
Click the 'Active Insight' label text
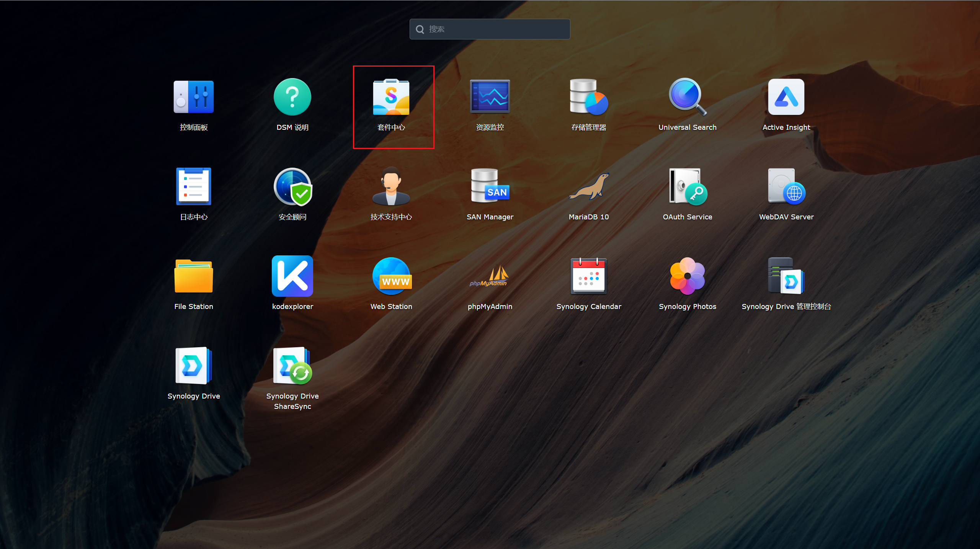[786, 127]
